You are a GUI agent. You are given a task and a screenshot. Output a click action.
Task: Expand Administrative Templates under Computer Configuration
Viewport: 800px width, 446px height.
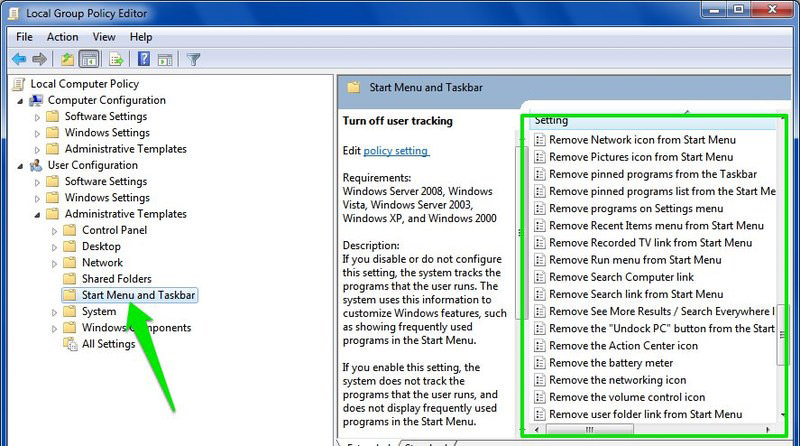pyautogui.click(x=37, y=150)
